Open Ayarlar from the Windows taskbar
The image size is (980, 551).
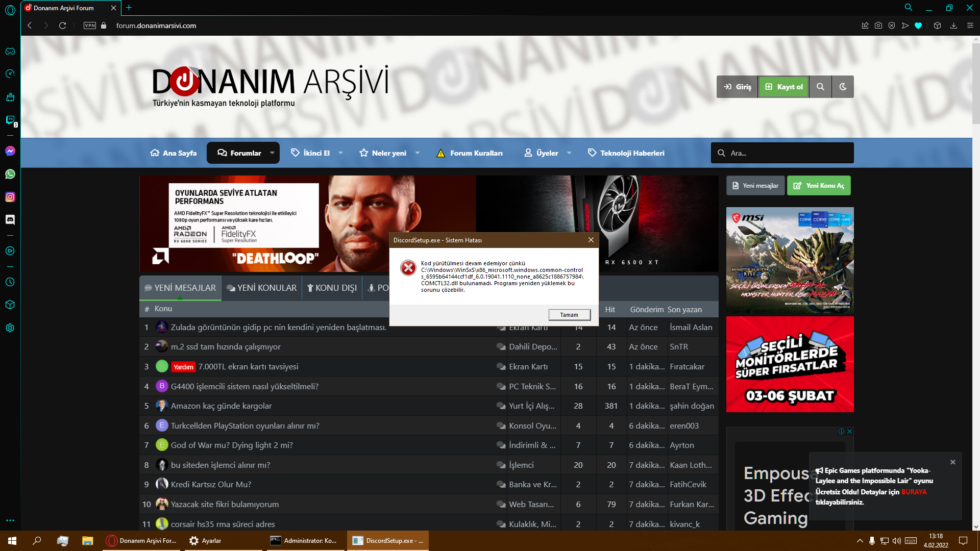[205, 541]
